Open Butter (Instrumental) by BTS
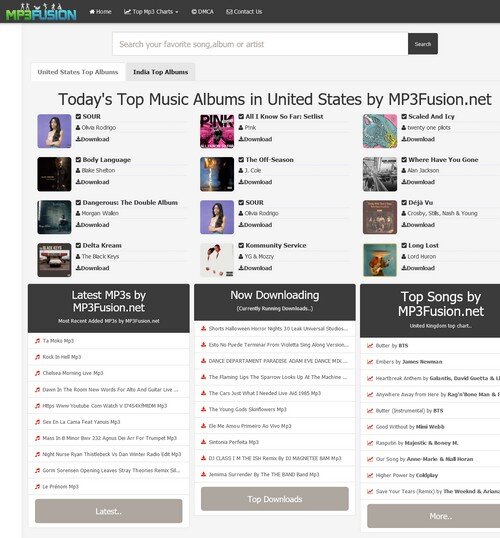Image resolution: width=500 pixels, height=538 pixels. pos(409,411)
